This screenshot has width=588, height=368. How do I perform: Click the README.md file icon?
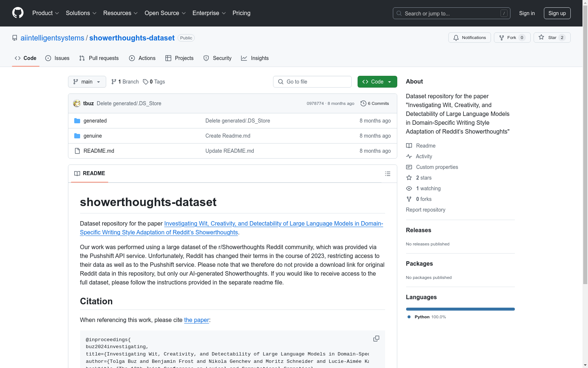[77, 151]
